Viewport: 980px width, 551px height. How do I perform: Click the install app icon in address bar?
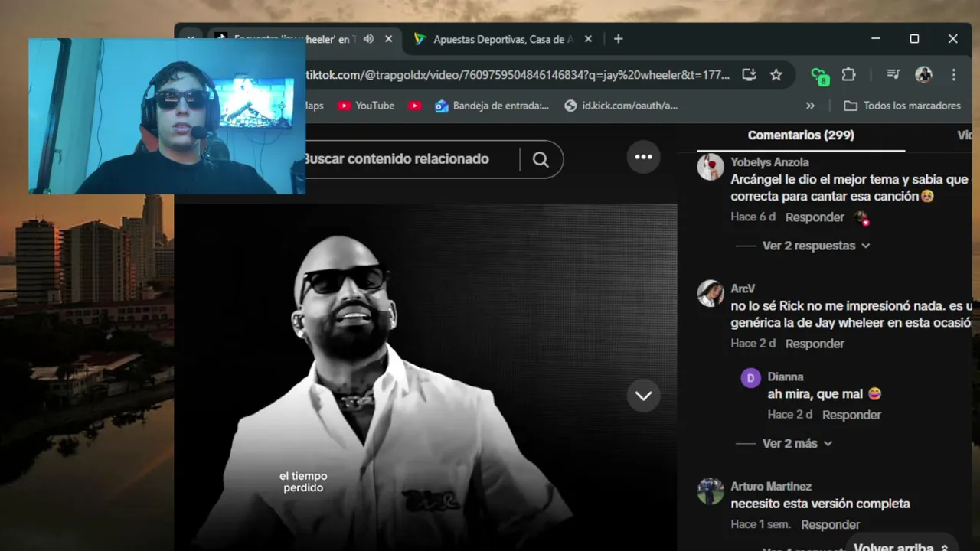click(x=749, y=74)
